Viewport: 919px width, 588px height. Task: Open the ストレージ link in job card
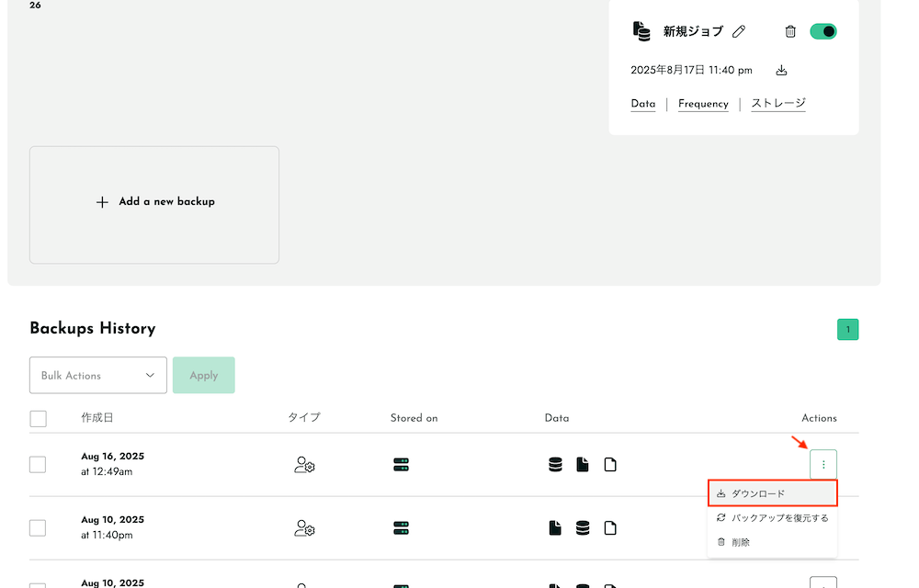778,104
